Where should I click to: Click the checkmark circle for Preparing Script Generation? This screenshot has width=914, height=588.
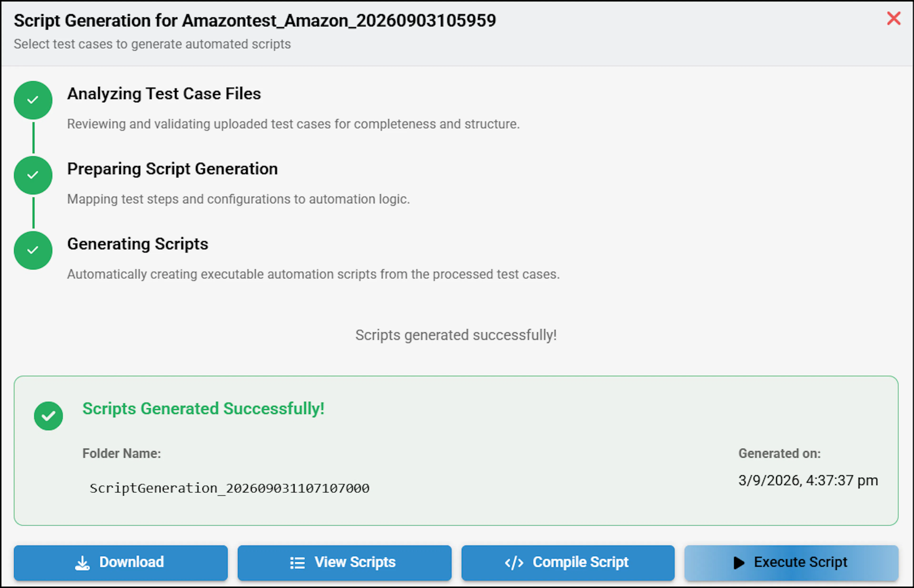(x=33, y=175)
